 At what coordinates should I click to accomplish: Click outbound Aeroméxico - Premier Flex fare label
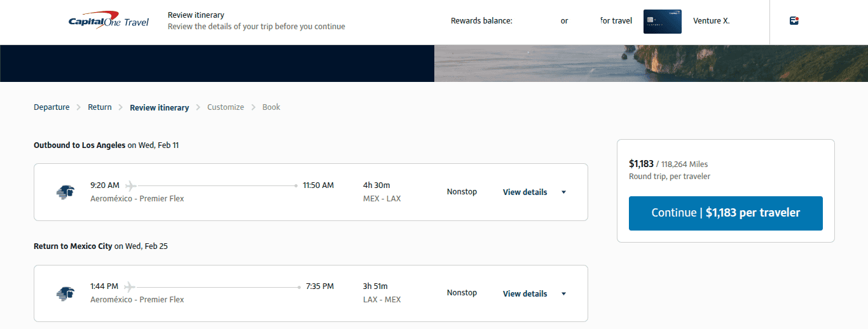[x=137, y=199]
